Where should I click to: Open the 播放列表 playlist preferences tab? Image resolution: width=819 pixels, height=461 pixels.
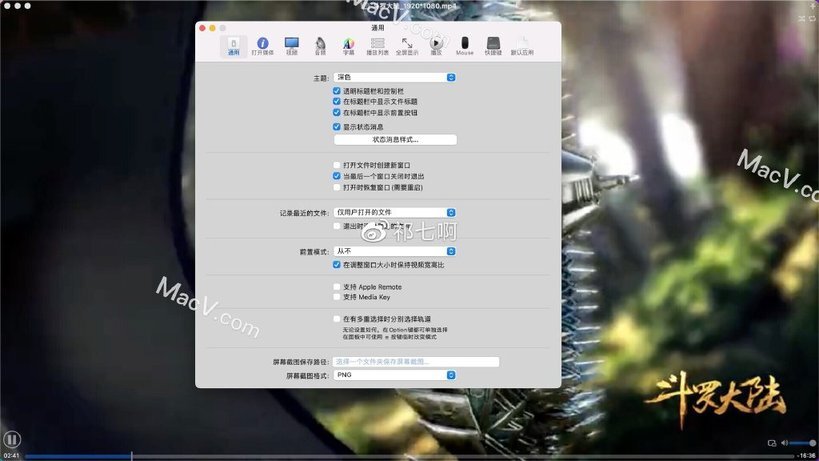(x=377, y=46)
